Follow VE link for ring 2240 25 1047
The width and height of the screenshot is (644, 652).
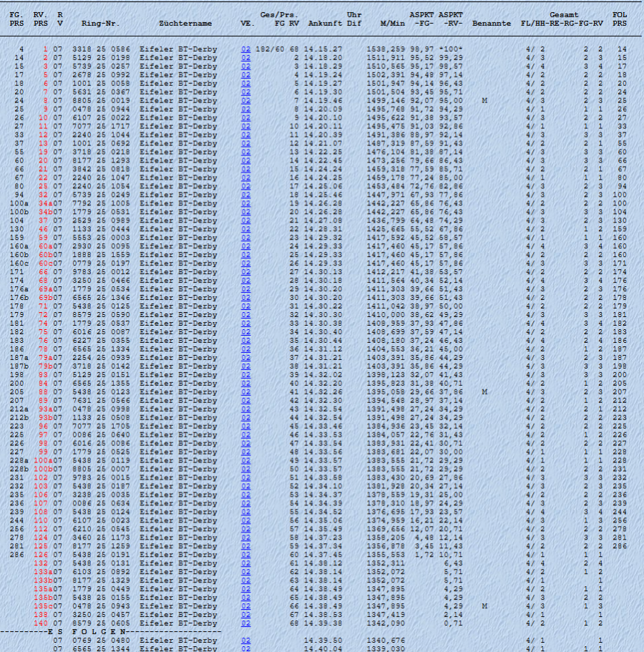pos(246,177)
